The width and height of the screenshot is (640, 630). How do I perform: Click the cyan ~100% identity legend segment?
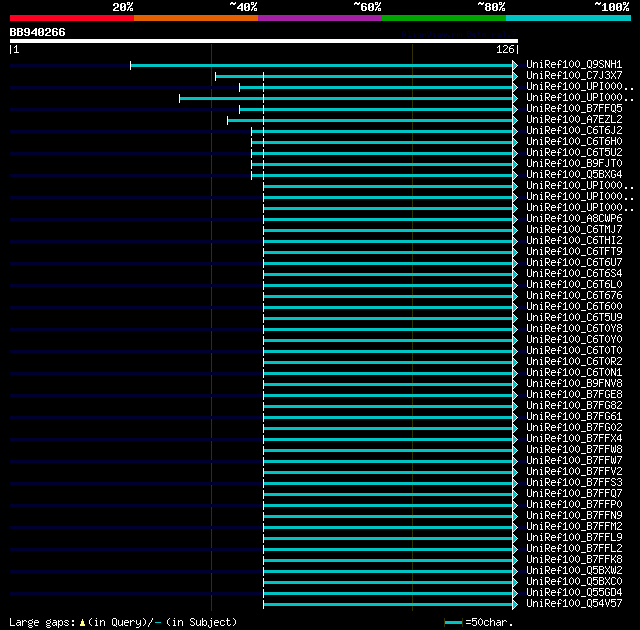pyautogui.click(x=569, y=18)
